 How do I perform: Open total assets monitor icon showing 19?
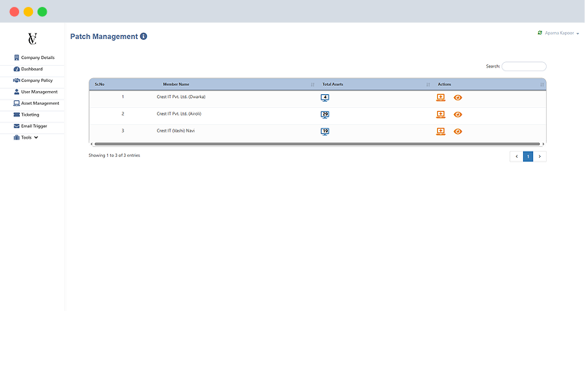click(x=325, y=131)
